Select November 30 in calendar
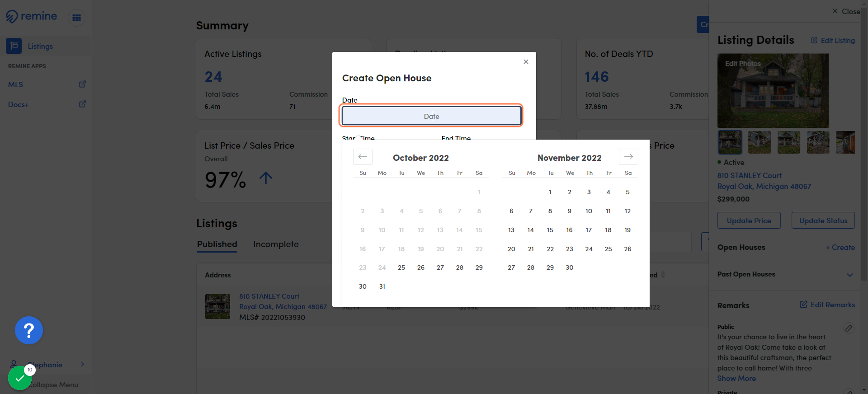The height and width of the screenshot is (394, 868). (570, 267)
